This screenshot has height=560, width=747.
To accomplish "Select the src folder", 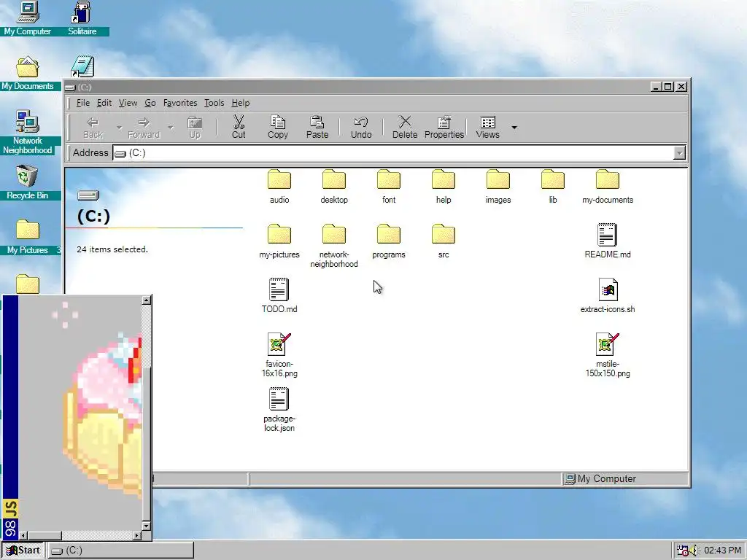I will point(444,241).
